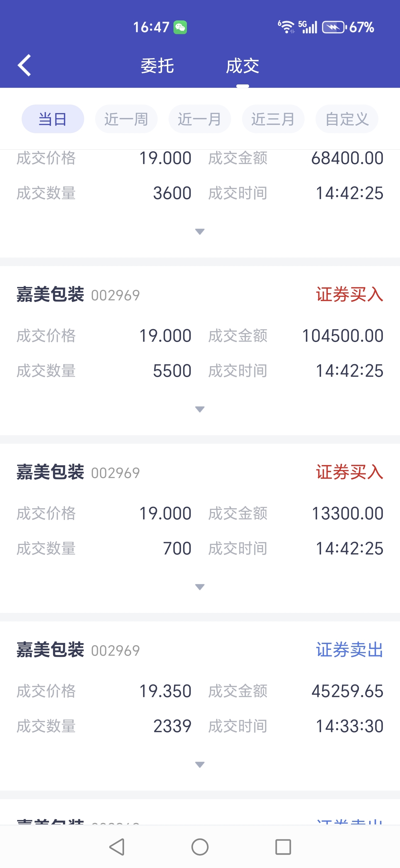Switch to the 委托 tab

tap(157, 66)
